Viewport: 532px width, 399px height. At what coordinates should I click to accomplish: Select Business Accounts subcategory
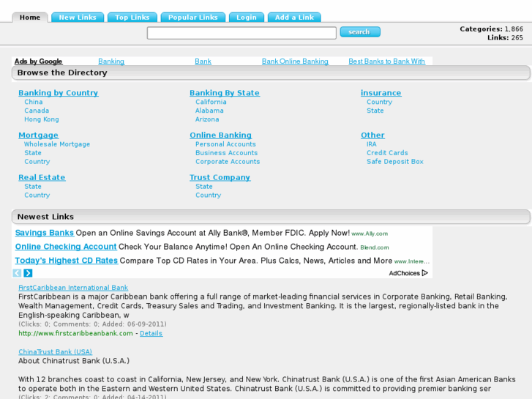[226, 153]
